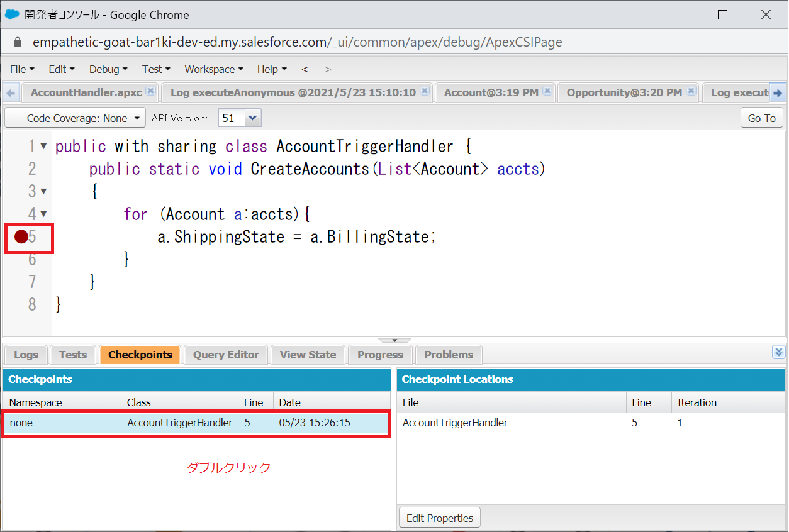Click the File column header in Checkpoint Locations
This screenshot has height=532, width=789.
point(512,402)
